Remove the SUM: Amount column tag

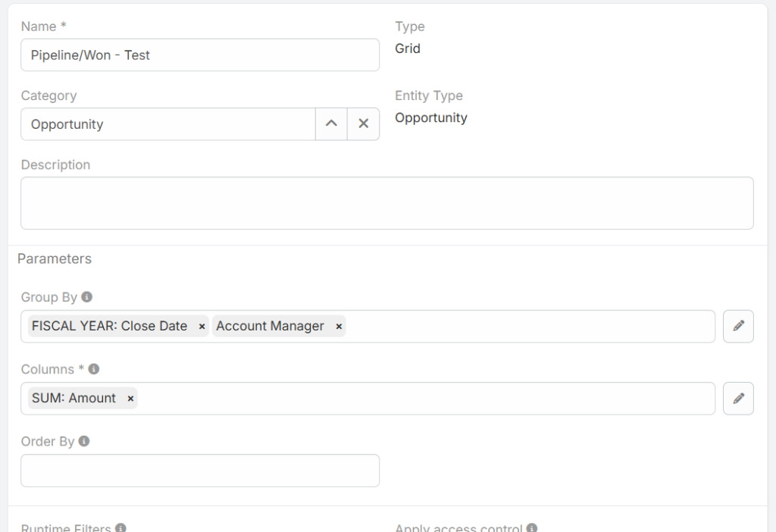130,399
